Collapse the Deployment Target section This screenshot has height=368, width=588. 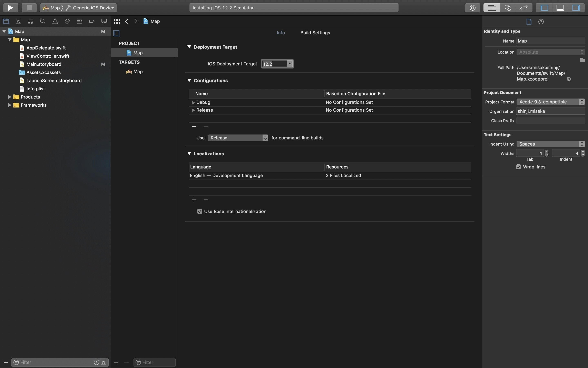click(189, 47)
